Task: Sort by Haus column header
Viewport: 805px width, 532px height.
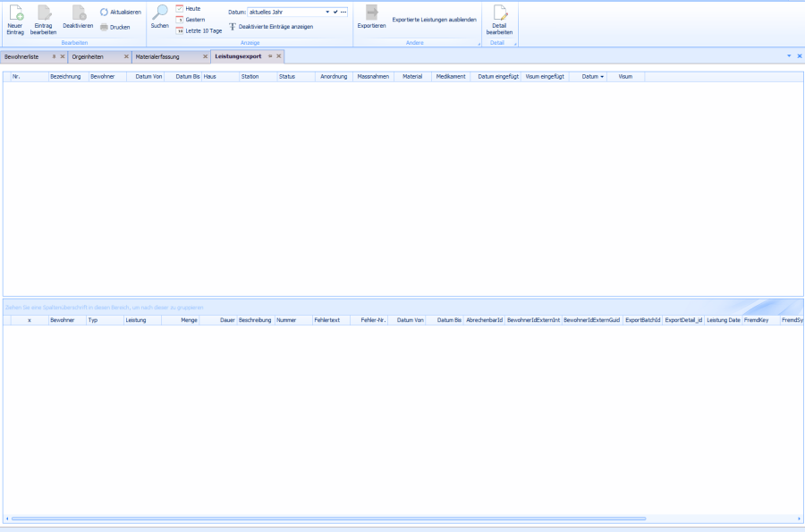Action: [x=221, y=76]
